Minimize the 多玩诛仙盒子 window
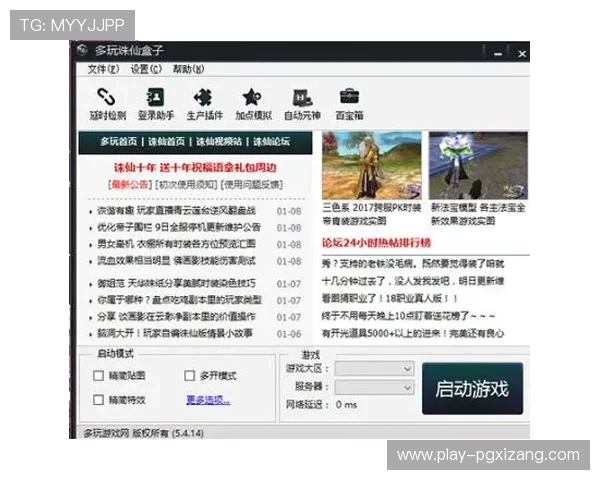 click(x=498, y=54)
